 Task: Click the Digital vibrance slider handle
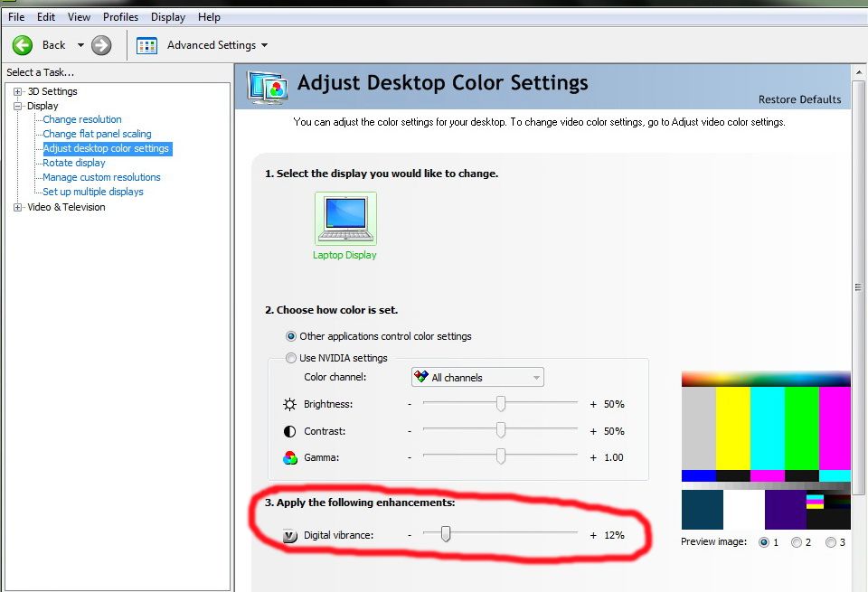pos(445,535)
